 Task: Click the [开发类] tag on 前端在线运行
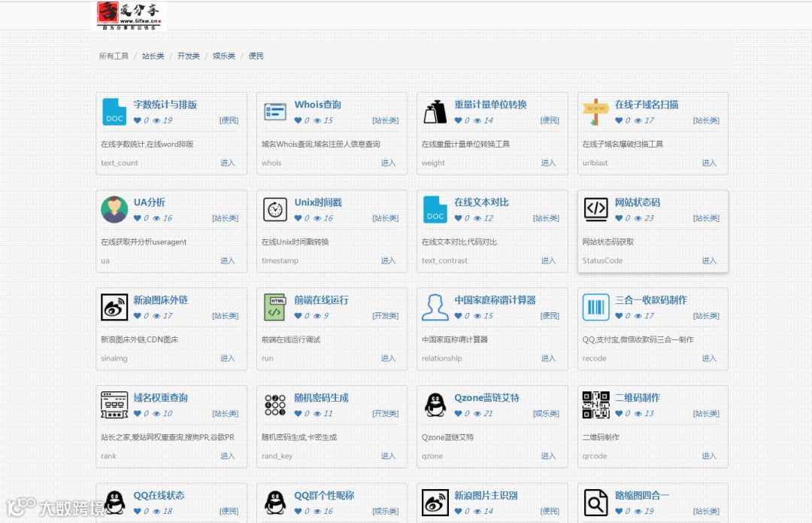coord(385,315)
